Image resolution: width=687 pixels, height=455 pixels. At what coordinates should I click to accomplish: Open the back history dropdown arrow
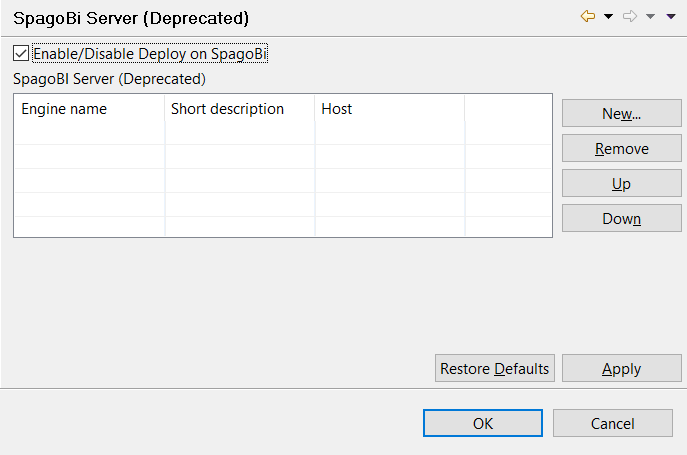(x=608, y=17)
